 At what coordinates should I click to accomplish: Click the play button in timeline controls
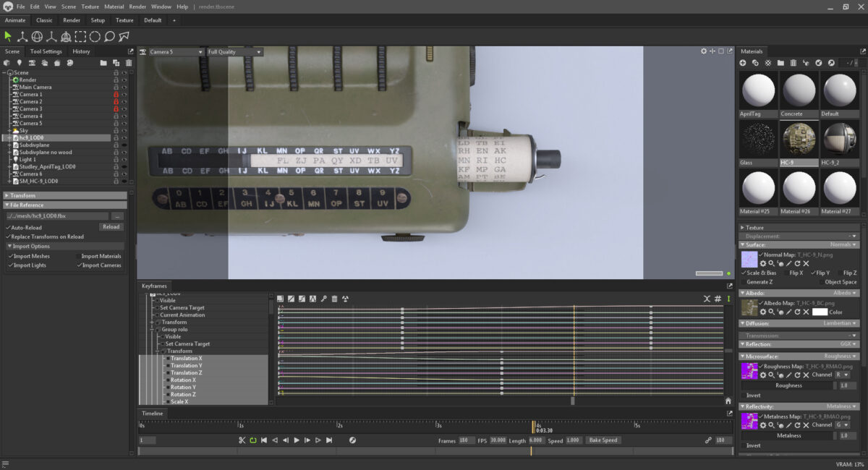tap(297, 440)
